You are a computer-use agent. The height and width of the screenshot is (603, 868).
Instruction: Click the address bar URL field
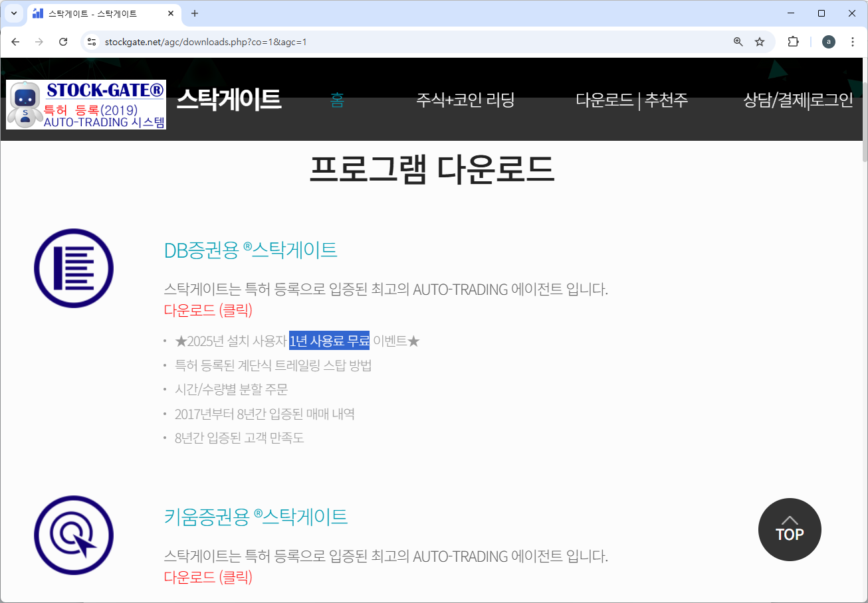(399, 42)
